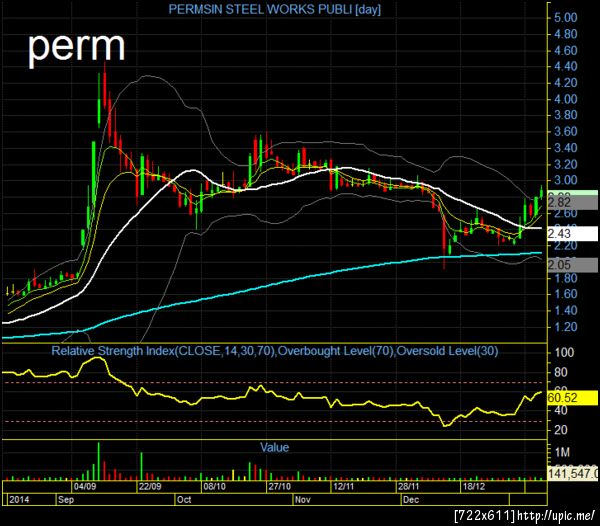The height and width of the screenshot is (526, 600).
Task: Select the 2.43 moving average price tag
Action: coord(572,233)
